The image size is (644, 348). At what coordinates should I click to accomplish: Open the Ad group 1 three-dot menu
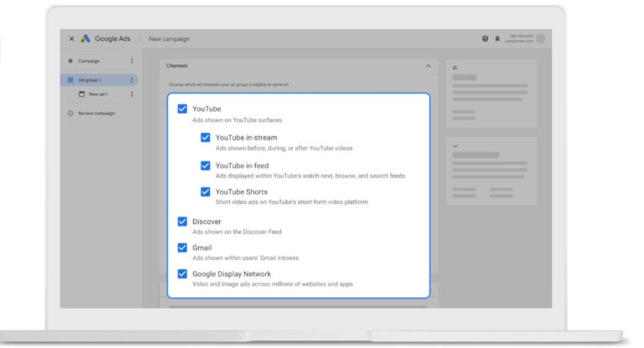[132, 79]
